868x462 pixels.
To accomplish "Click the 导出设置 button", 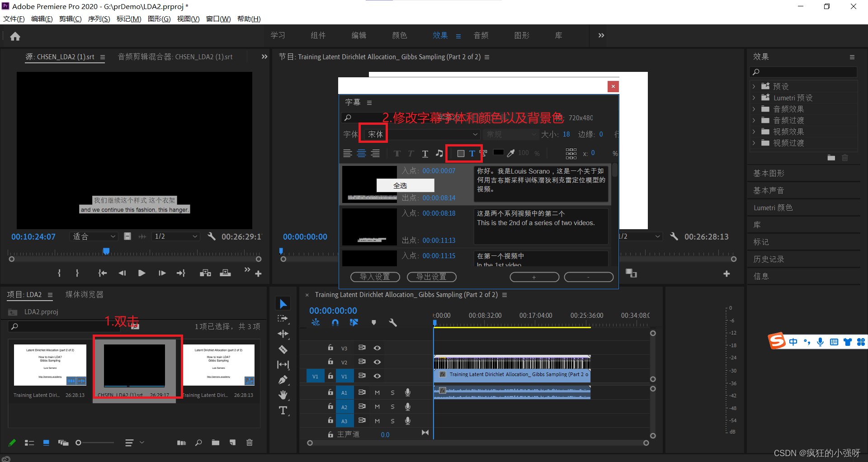I will point(432,277).
